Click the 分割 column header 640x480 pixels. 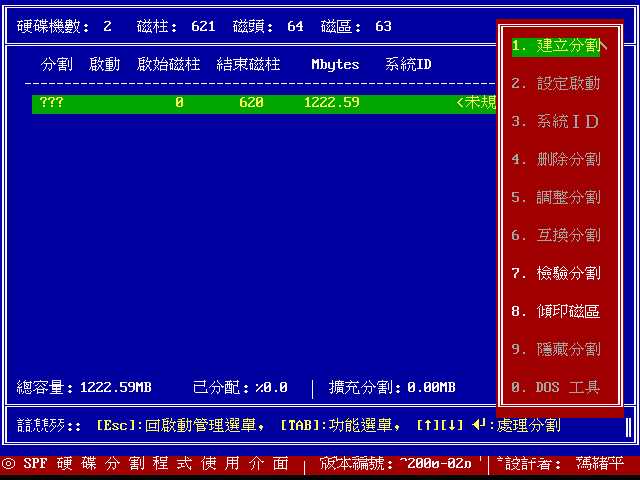pyautogui.click(x=56, y=65)
